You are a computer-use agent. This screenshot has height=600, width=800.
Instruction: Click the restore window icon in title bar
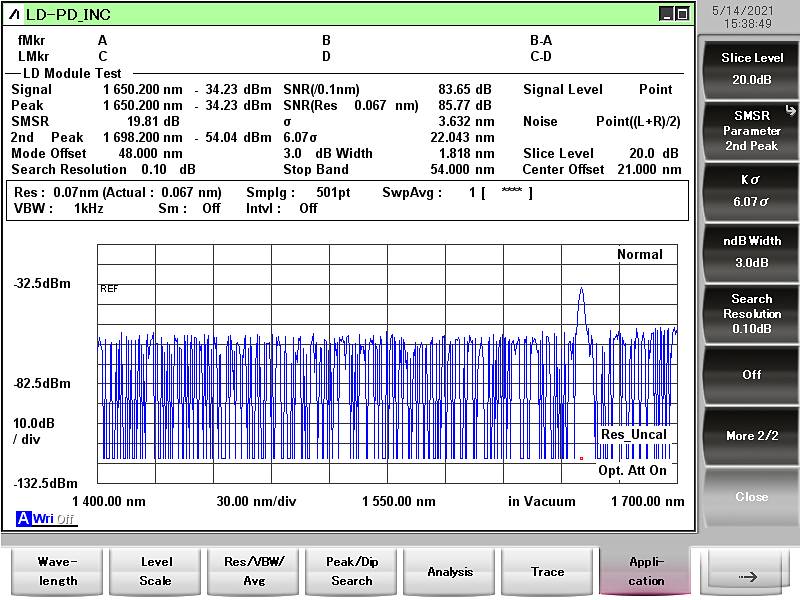pyautogui.click(x=682, y=14)
